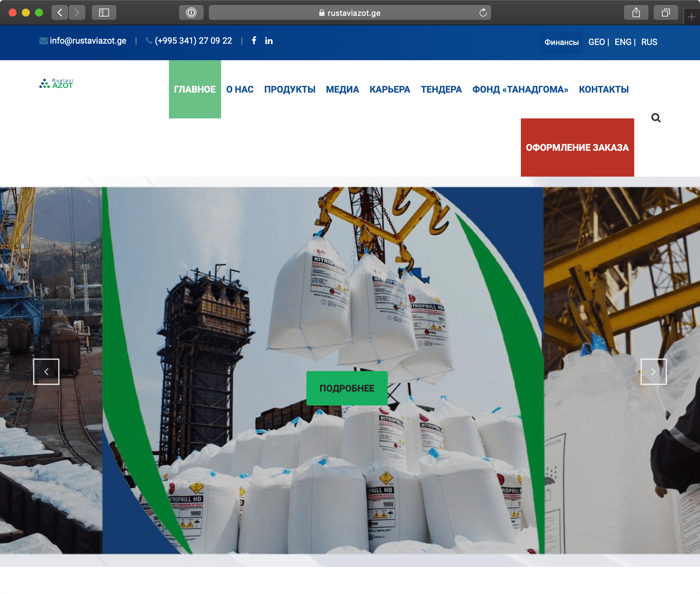Toggle Safari sidebar icon
700x594 pixels.
pos(104,13)
